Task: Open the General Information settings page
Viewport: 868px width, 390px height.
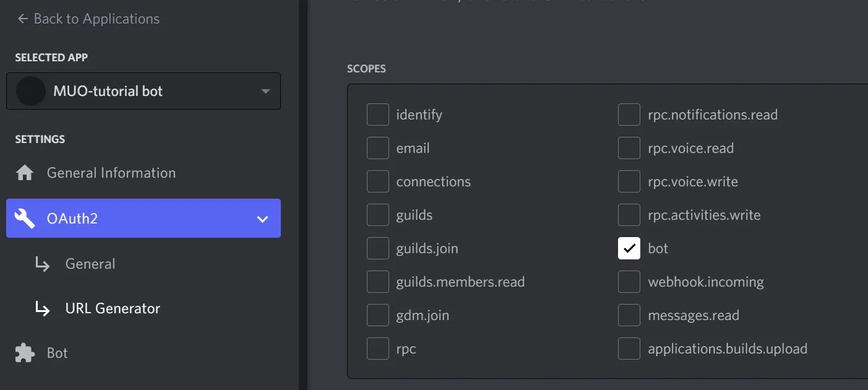Action: pos(110,173)
